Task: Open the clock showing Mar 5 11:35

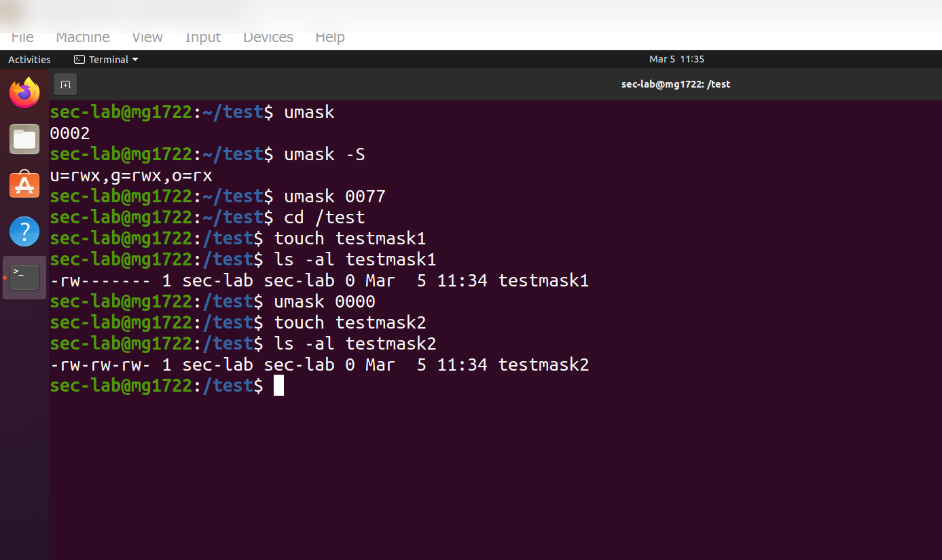Action: point(676,59)
